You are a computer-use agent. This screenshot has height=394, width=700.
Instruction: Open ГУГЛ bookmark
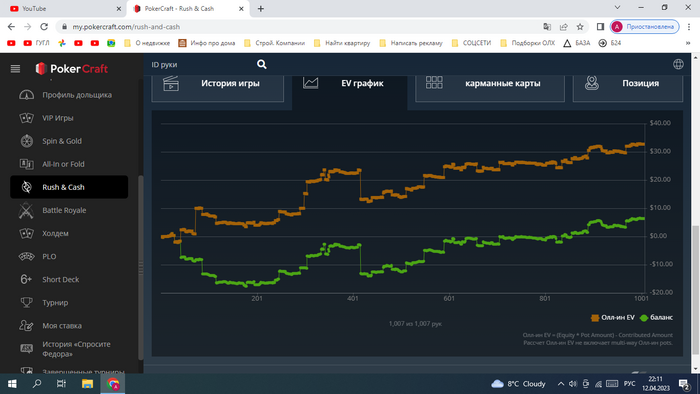point(36,43)
